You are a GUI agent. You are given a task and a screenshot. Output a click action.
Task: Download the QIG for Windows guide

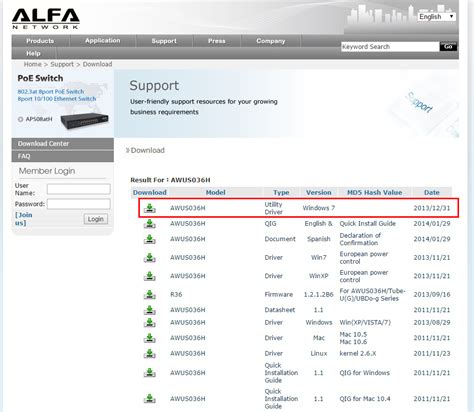point(150,373)
